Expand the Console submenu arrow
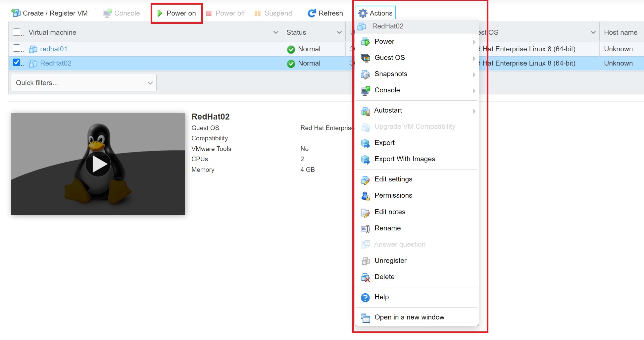The height and width of the screenshot is (340, 644). 474,91
